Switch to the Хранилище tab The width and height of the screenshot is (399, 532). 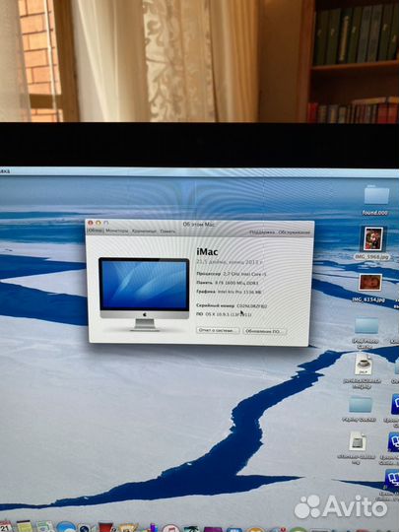pyautogui.click(x=144, y=232)
